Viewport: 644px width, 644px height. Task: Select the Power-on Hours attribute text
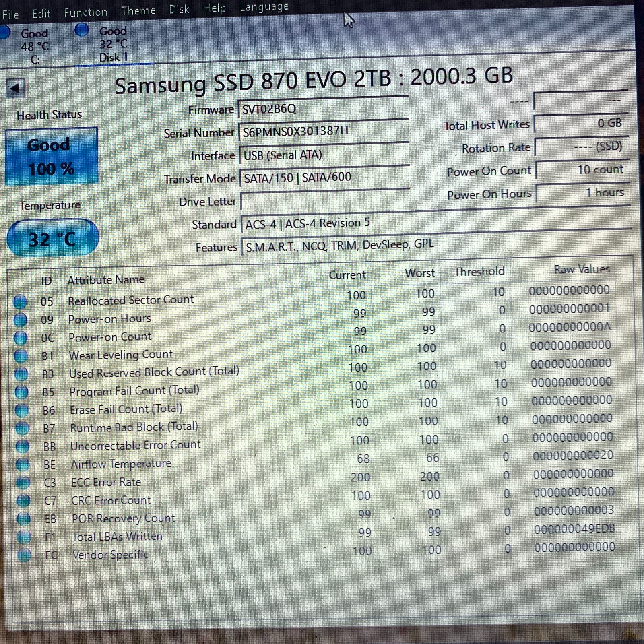click(109, 318)
